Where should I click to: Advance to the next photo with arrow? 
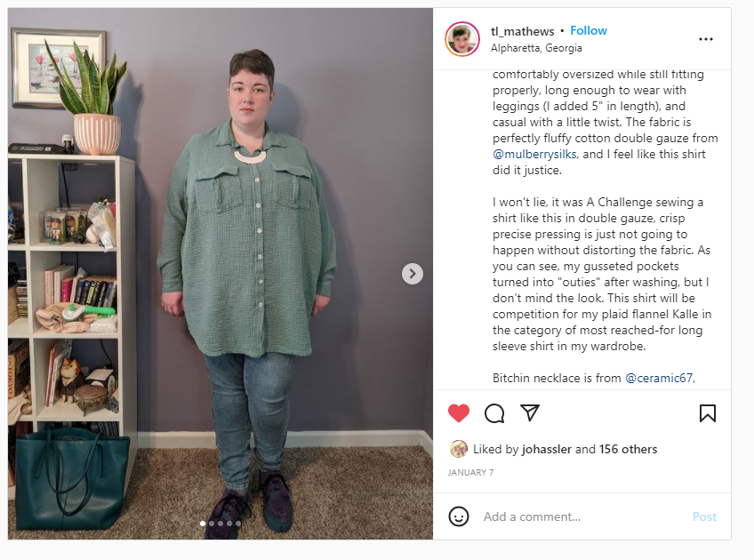pyautogui.click(x=412, y=274)
